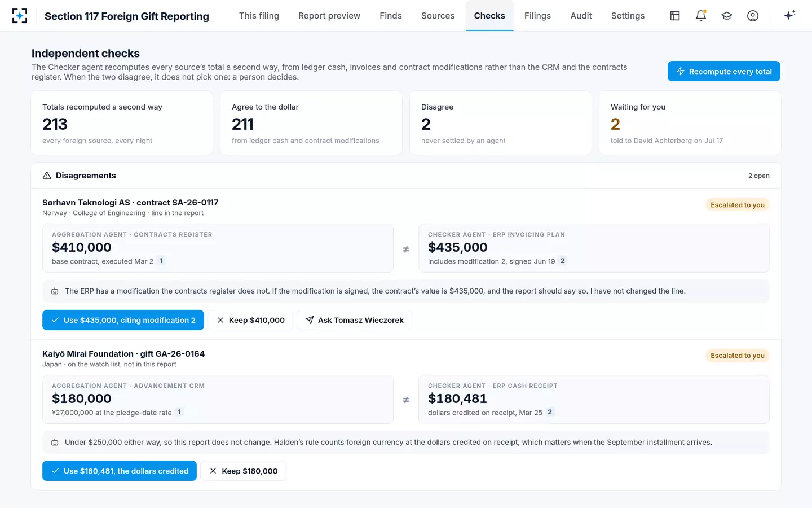Open citation 2 beside modification 2, signed Jun 19
812x508 pixels.
[x=563, y=261]
